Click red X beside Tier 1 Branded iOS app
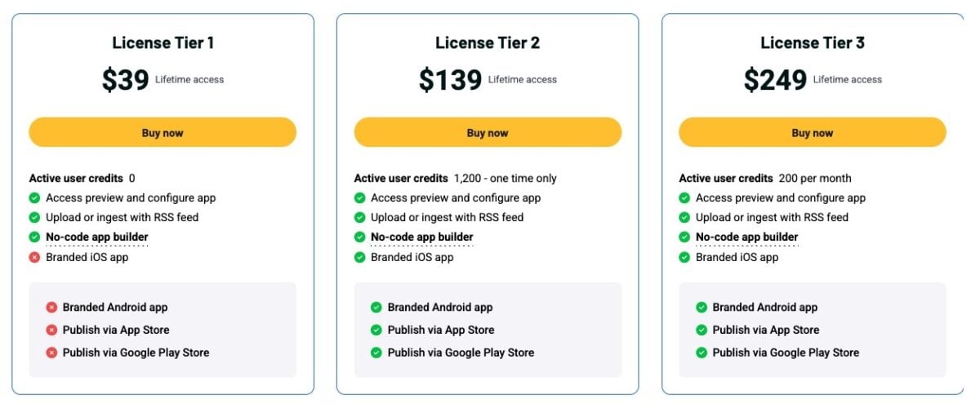Image resolution: width=980 pixels, height=408 pixels. (x=34, y=257)
